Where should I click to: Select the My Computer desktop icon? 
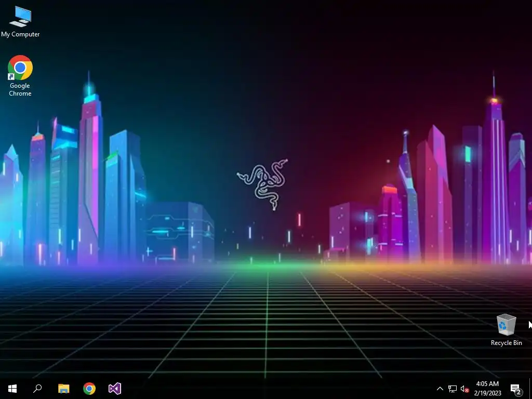[20, 22]
